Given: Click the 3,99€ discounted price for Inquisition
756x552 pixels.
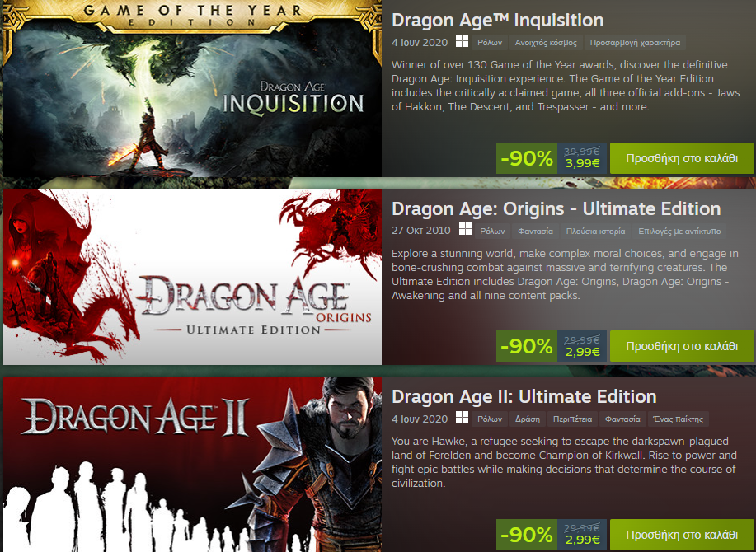Looking at the screenshot, I should tap(582, 163).
